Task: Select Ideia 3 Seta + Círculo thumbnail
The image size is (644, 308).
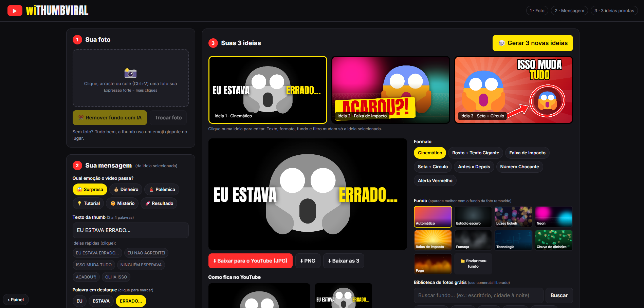Action: tap(514, 90)
